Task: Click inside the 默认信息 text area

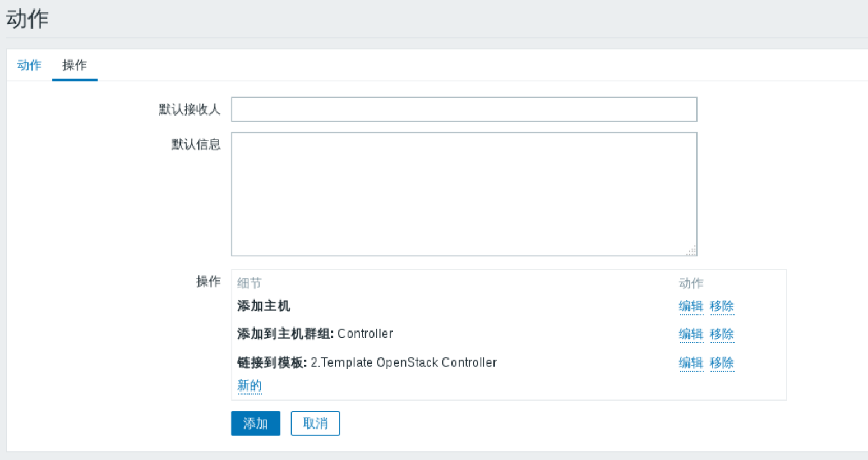Action: pos(464,194)
